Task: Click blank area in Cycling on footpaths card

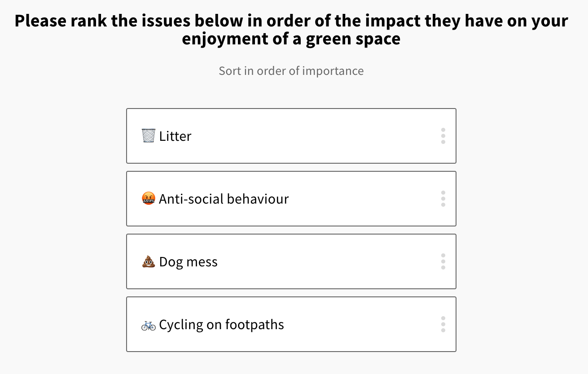Action: (359, 324)
